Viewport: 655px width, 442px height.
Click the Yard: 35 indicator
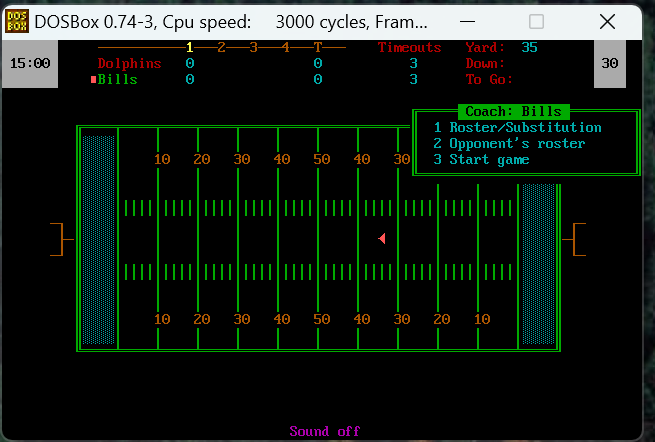[x=501, y=47]
